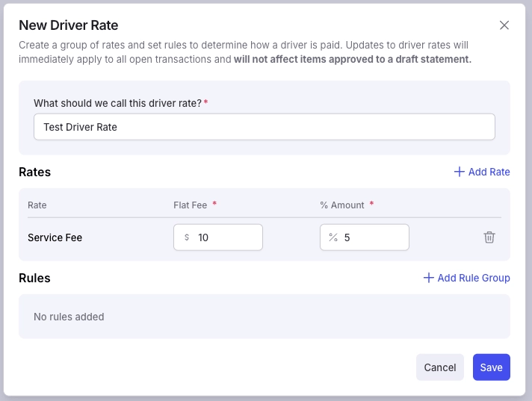Screen dimensions: 532x401
Task: Click the plus icon beside Add Rule Group
Action: point(429,278)
